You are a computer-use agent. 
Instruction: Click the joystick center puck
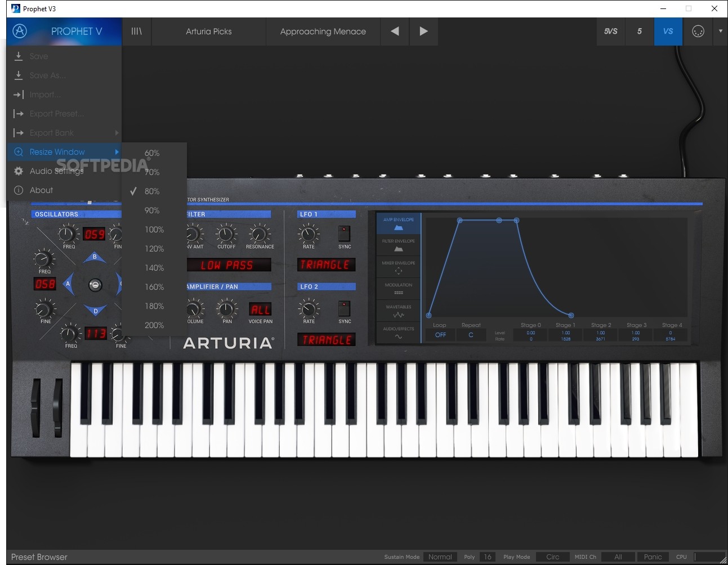(95, 285)
